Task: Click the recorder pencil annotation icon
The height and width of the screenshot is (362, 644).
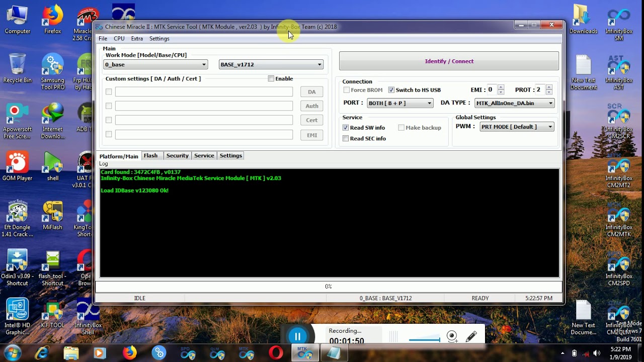Action: pos(471,336)
